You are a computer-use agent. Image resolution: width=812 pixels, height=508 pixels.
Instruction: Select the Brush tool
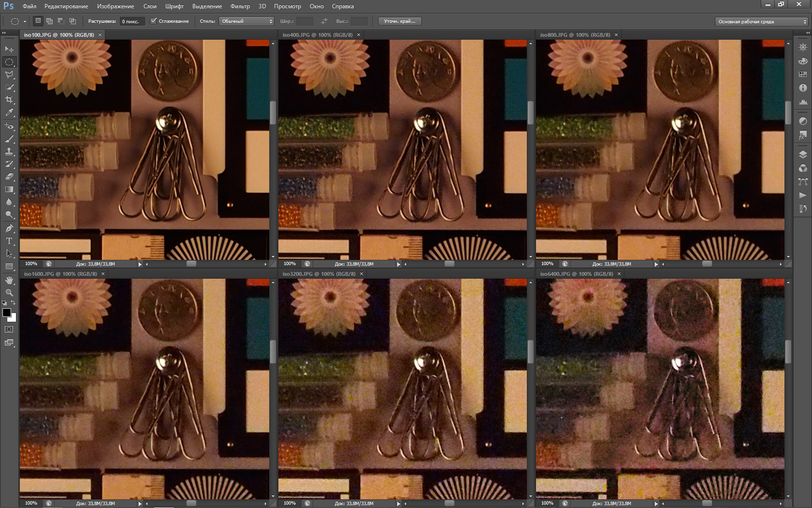click(9, 139)
